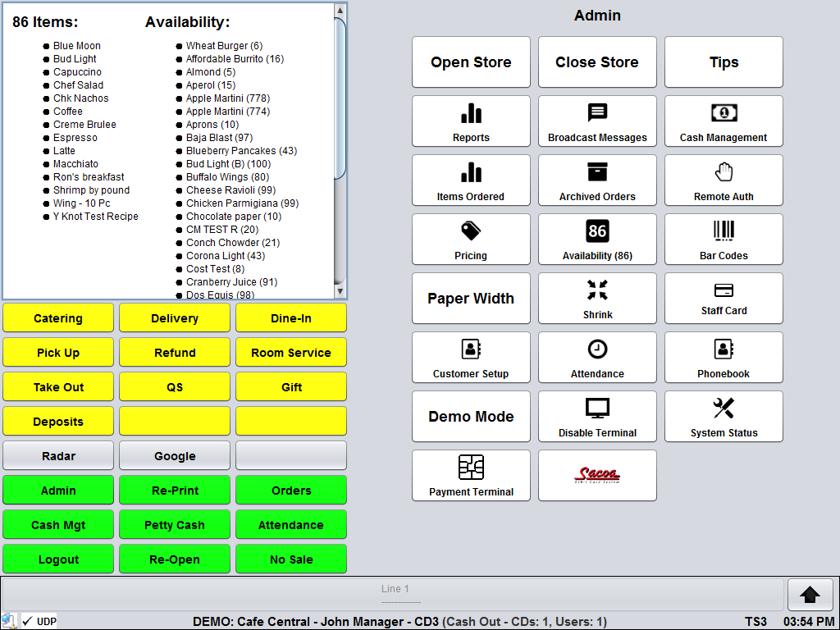Select the Pick Up order type

(x=58, y=353)
